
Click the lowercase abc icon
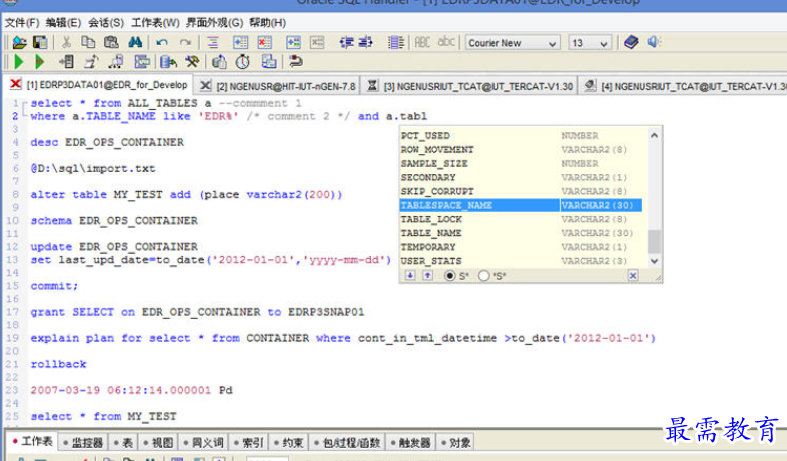[x=446, y=42]
